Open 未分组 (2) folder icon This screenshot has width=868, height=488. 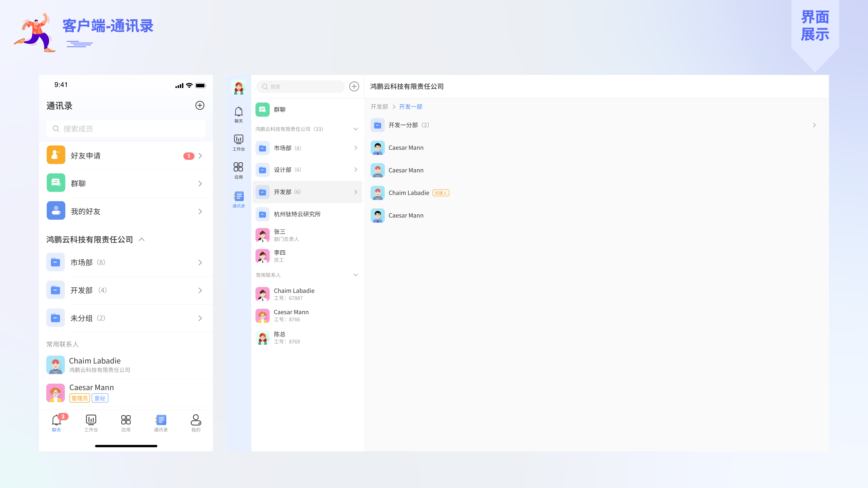click(x=56, y=318)
